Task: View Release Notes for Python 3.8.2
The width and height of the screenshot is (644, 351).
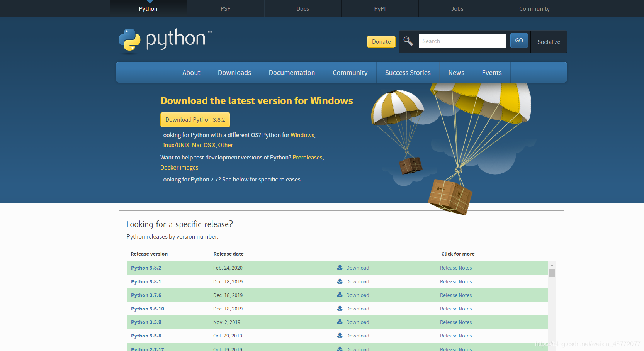Action: tap(456, 268)
